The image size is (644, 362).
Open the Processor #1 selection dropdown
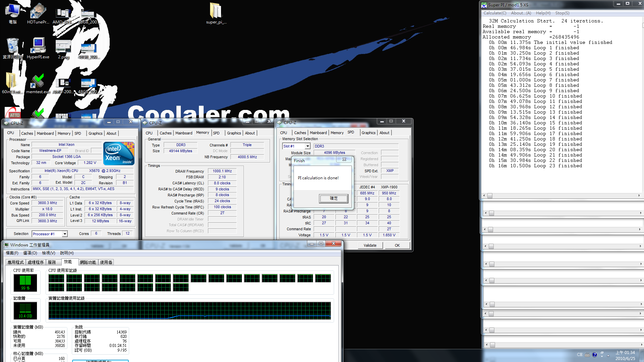pos(65,234)
